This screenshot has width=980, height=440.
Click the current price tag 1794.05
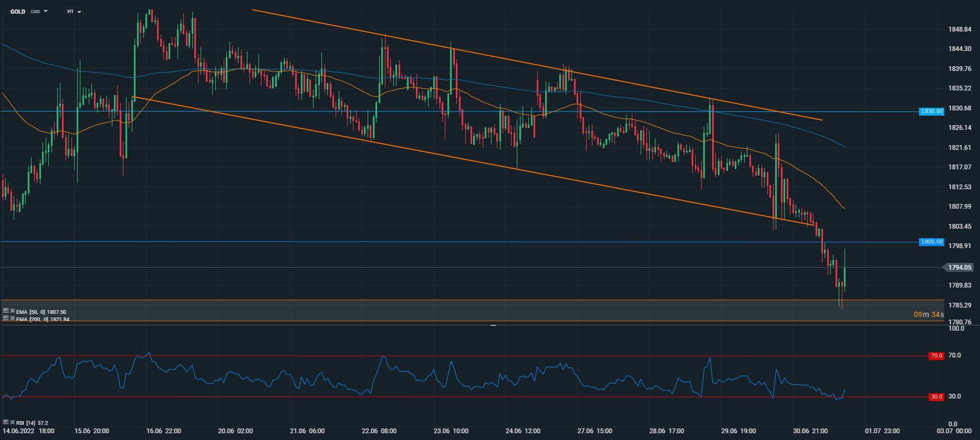[x=959, y=268]
